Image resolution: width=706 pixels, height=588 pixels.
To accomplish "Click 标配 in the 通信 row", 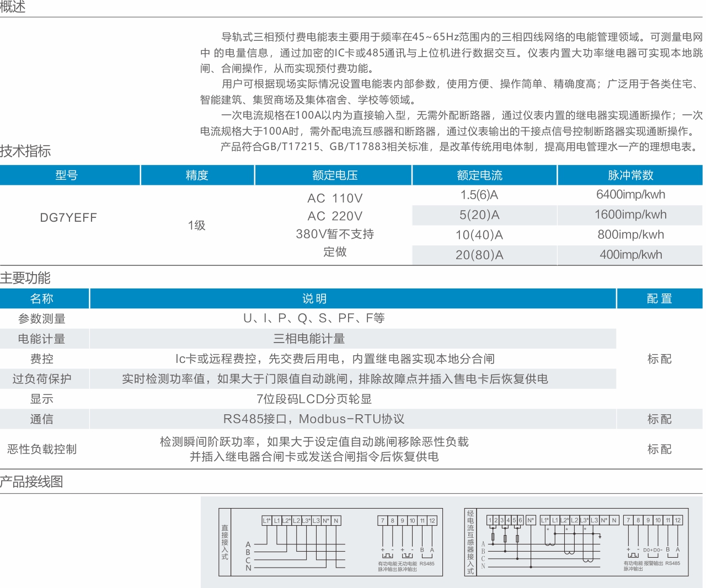I will 660,419.
